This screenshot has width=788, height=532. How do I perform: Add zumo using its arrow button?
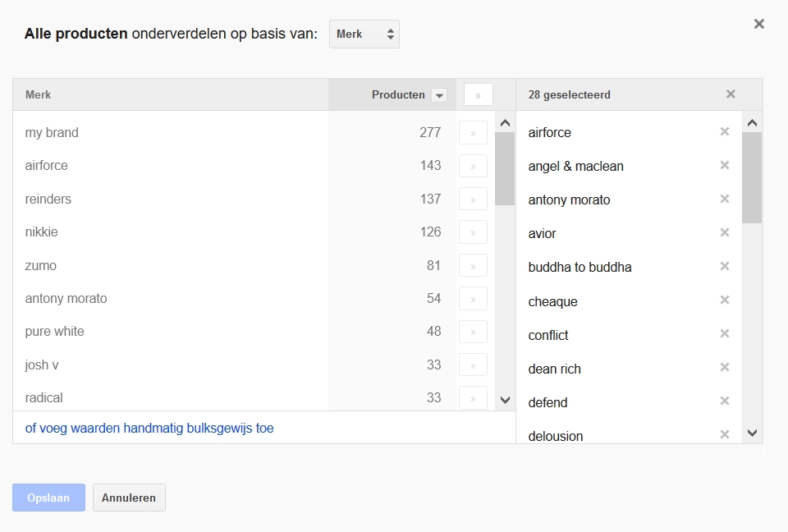pyautogui.click(x=473, y=266)
